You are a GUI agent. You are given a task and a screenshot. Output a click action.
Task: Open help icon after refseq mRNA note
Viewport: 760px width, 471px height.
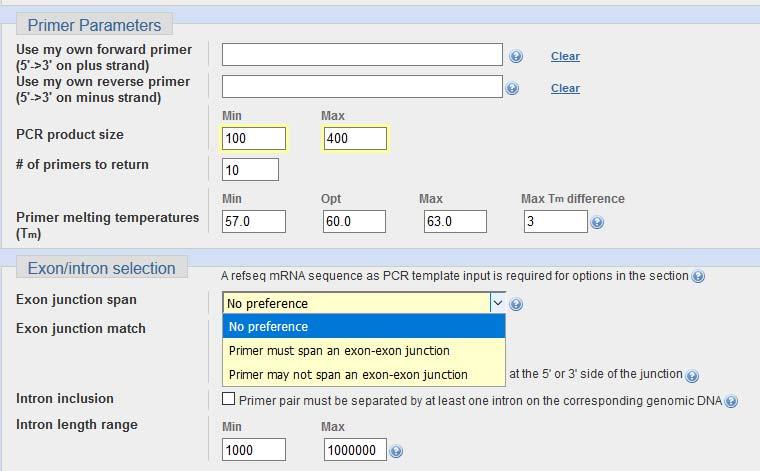(x=697, y=276)
